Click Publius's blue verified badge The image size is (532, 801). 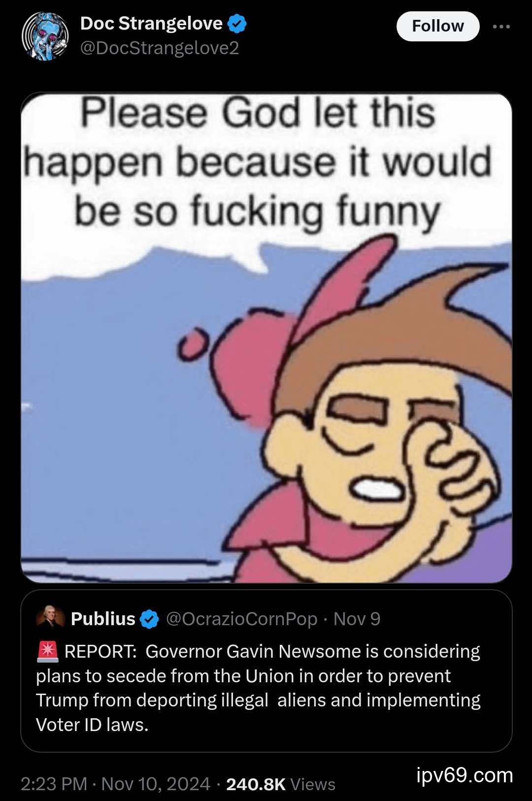150,619
